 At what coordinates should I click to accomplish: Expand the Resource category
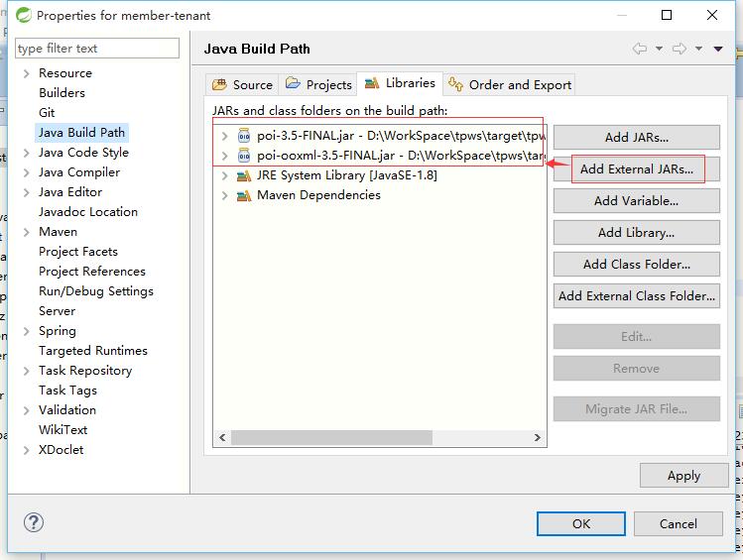click(x=27, y=73)
